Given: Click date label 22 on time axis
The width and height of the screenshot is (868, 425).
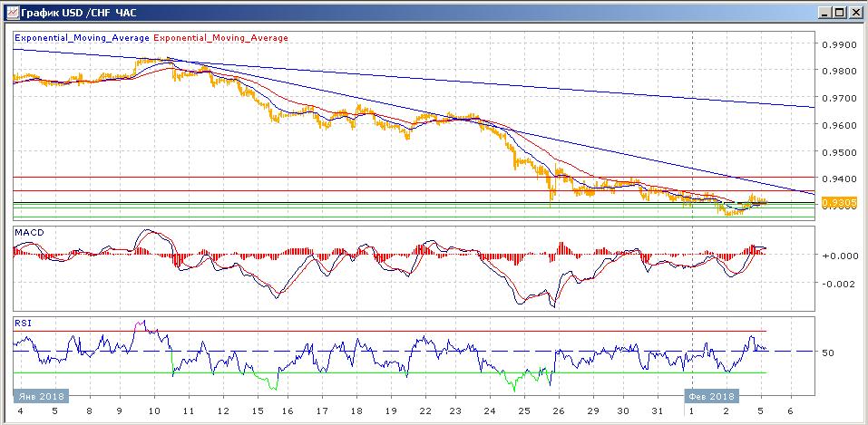Looking at the screenshot, I should pyautogui.click(x=425, y=411).
